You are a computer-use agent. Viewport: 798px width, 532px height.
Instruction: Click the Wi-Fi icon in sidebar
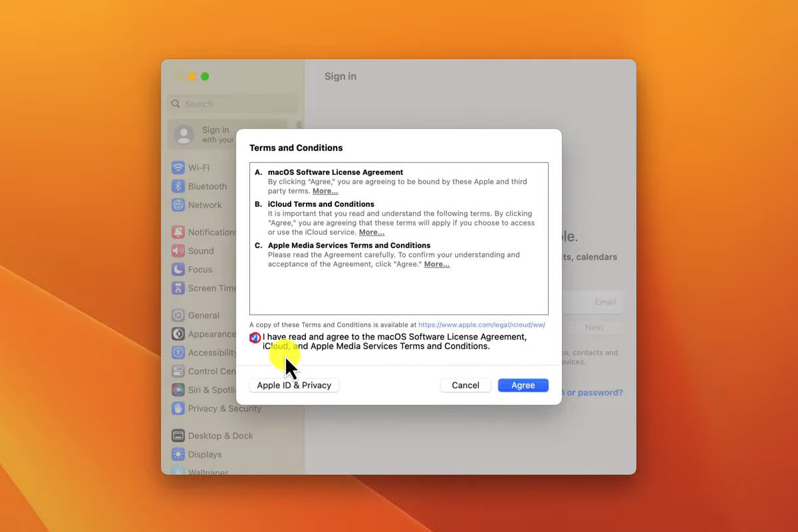(178, 168)
